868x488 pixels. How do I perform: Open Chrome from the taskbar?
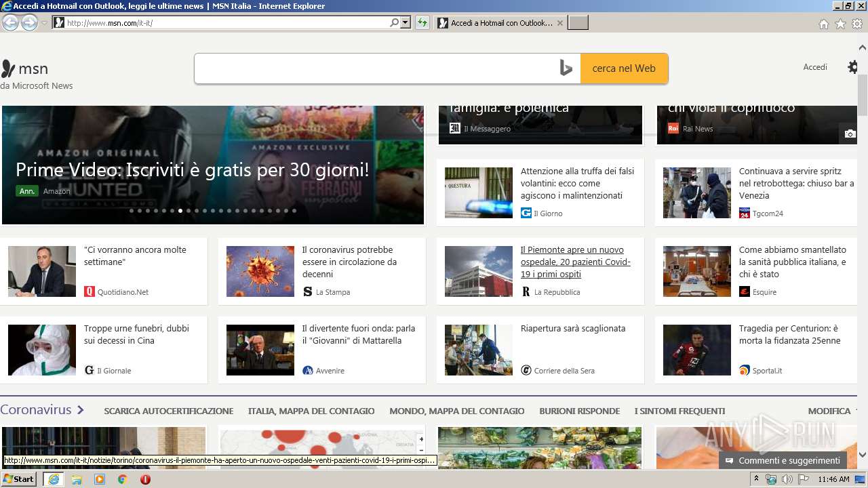point(122,479)
